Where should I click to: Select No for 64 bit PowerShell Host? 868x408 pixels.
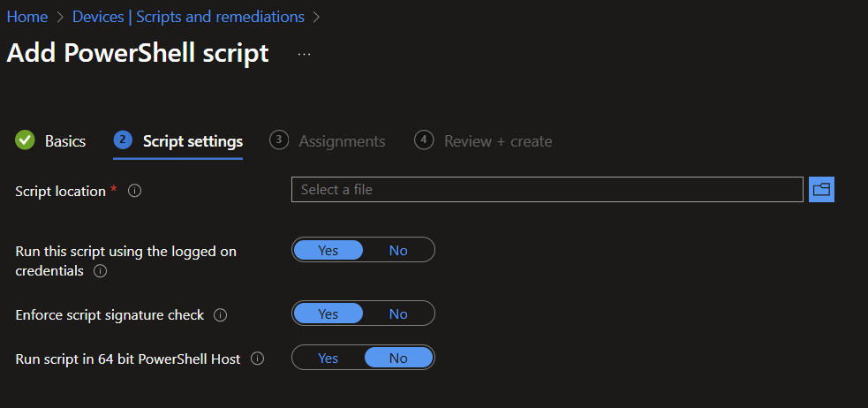click(x=398, y=358)
